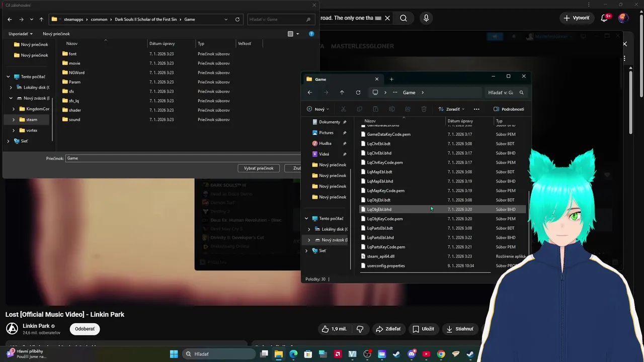This screenshot has height=362, width=644.
Task: Click the Odoberať subscribe button
Action: pos(85,329)
